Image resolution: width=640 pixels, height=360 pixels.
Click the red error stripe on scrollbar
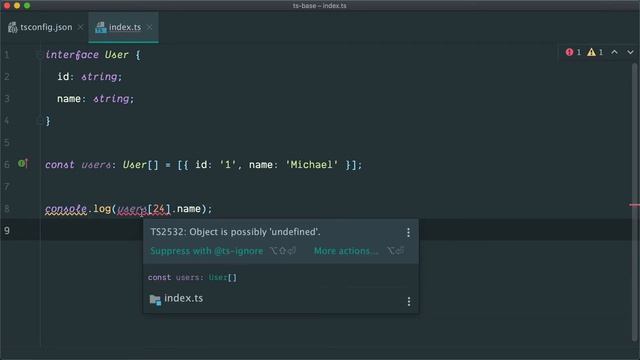point(634,205)
